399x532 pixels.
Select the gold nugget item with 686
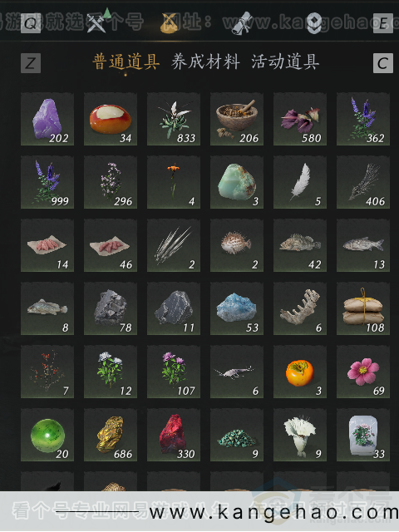111,435
